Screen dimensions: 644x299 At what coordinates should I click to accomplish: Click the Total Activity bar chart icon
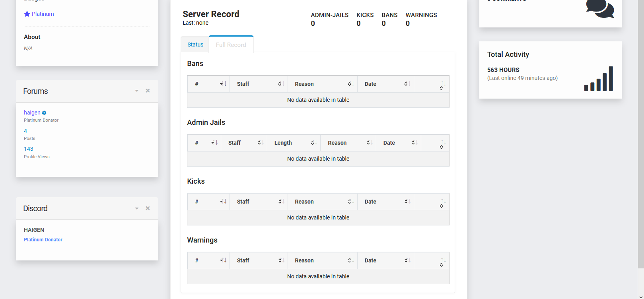(x=599, y=79)
